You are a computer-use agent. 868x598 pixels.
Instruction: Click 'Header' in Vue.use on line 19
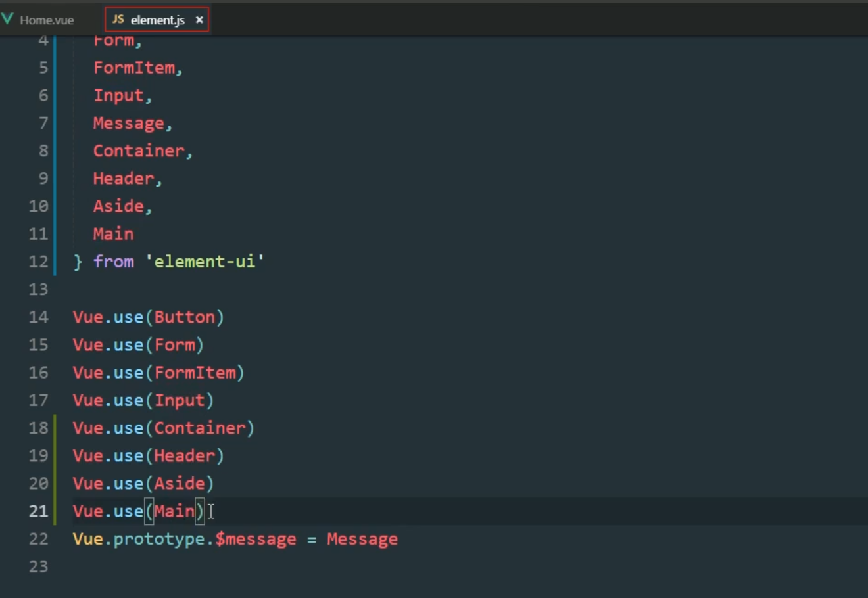coord(184,455)
